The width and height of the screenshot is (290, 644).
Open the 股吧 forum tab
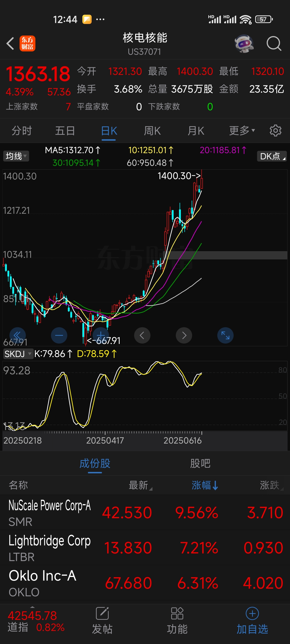click(200, 463)
